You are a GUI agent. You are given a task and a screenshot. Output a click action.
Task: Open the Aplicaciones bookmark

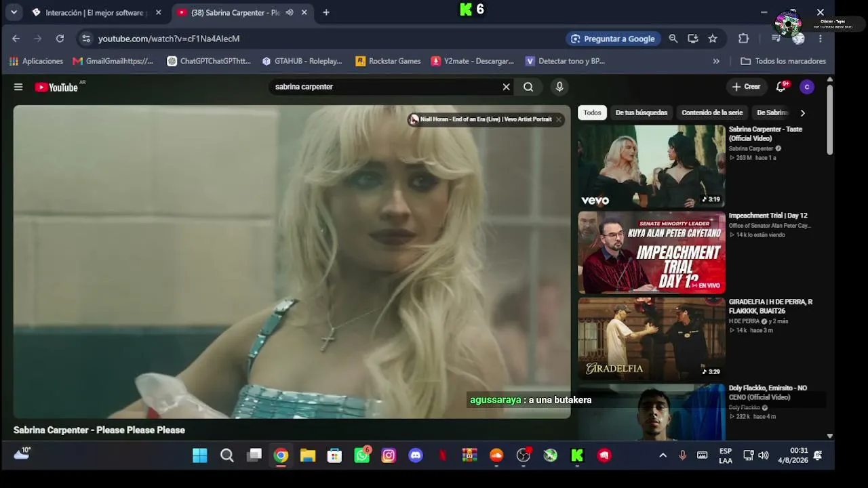(37, 61)
